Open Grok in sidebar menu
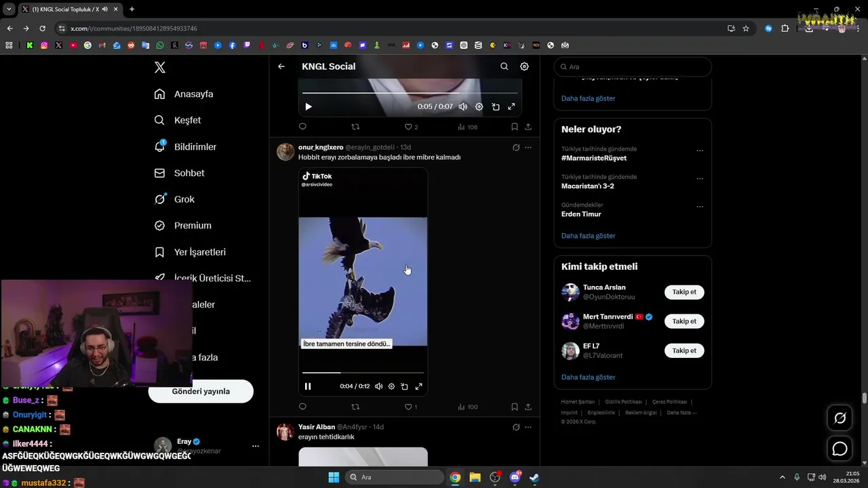 pyautogui.click(x=174, y=199)
